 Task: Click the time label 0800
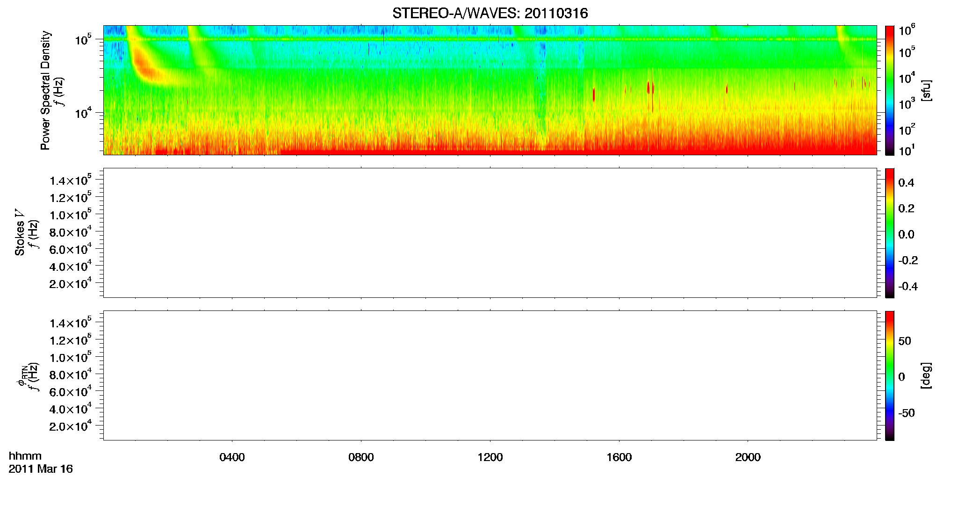click(361, 457)
